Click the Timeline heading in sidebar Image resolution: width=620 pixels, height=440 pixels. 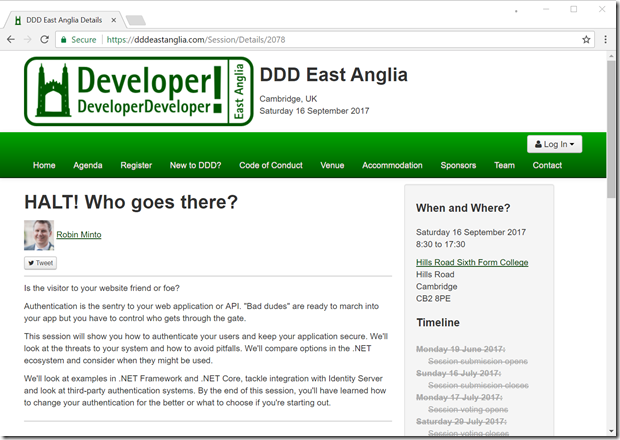tap(438, 323)
